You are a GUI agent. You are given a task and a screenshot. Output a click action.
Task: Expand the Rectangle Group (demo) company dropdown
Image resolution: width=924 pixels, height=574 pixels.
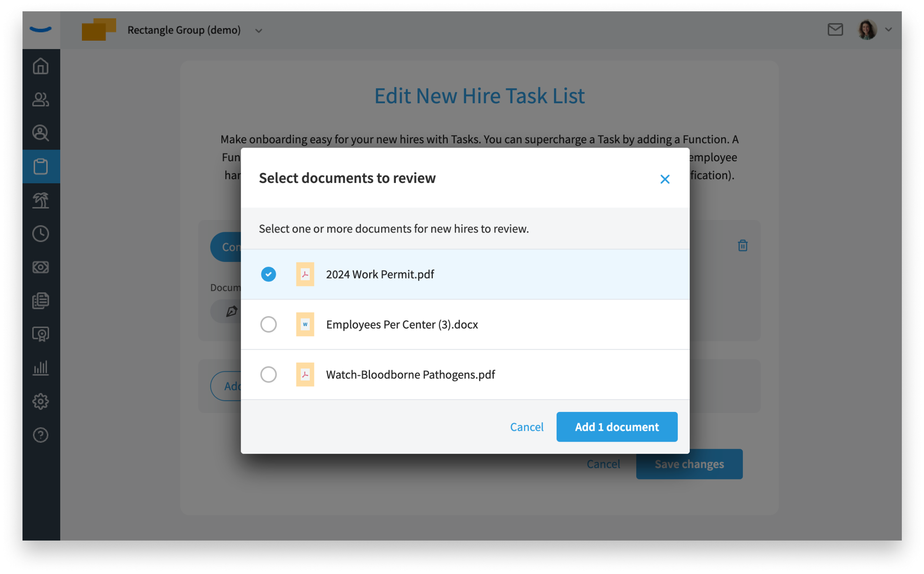(258, 30)
